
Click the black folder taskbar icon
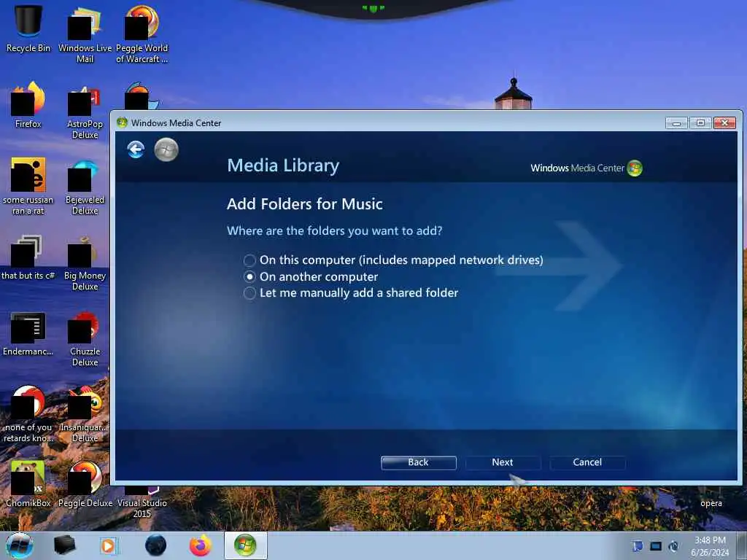pos(65,545)
